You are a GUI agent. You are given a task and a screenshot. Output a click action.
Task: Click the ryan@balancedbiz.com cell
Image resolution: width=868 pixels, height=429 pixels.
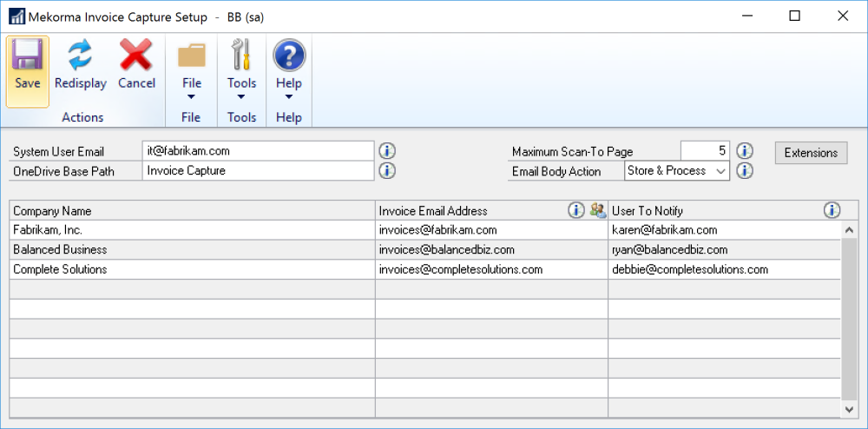(x=724, y=249)
